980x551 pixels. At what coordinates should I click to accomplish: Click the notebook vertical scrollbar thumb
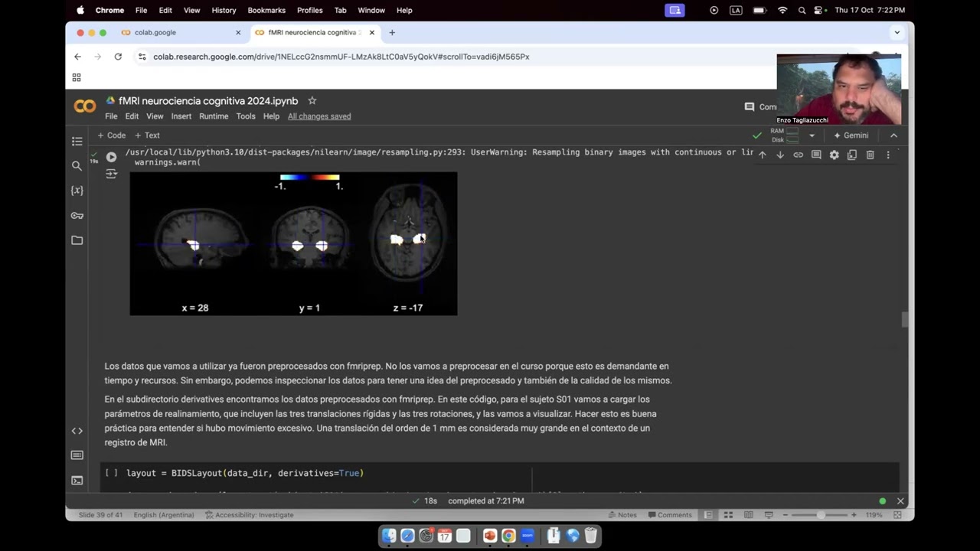tap(904, 320)
